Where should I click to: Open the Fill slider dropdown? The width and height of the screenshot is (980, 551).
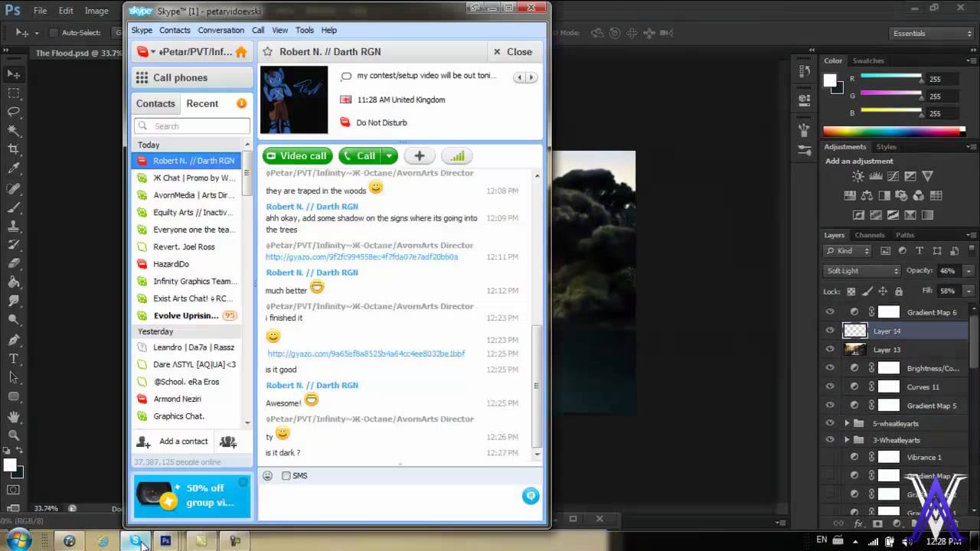point(969,292)
